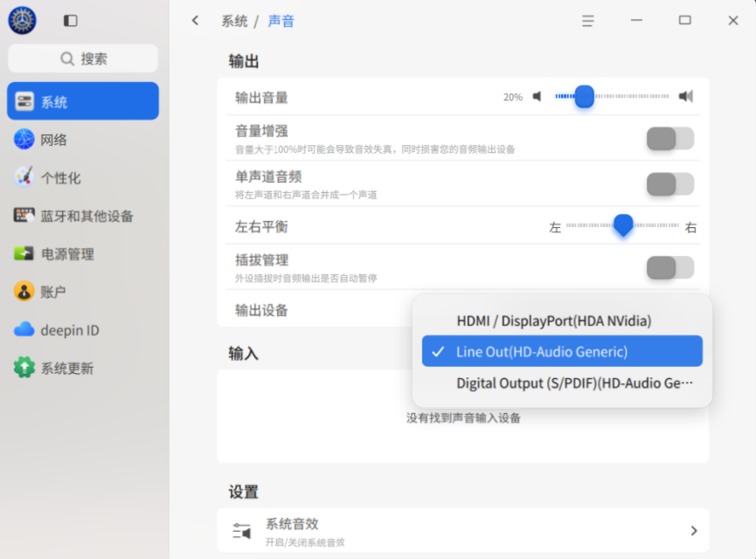This screenshot has height=559, width=756.
Task: Click the 个性化 paintbrush icon
Action: (x=24, y=177)
